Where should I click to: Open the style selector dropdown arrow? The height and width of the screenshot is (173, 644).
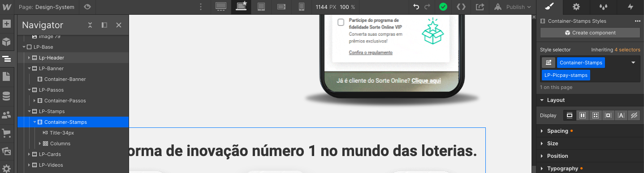[x=633, y=63]
